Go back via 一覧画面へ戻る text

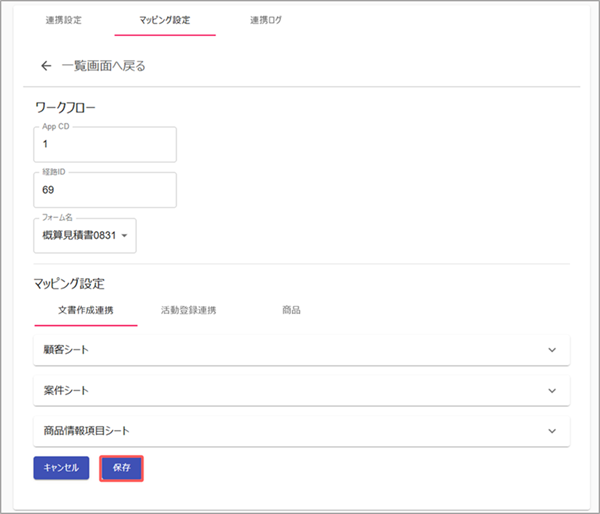104,66
